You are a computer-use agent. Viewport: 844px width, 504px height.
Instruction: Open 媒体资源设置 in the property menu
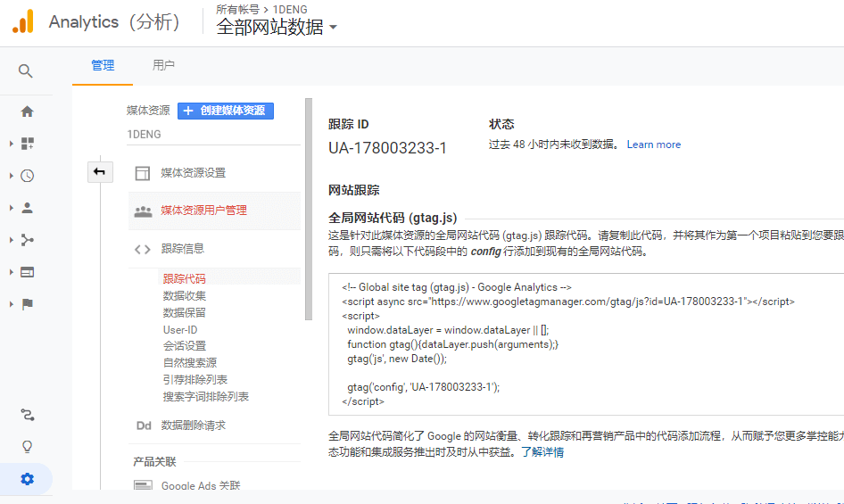pyautogui.click(x=193, y=173)
